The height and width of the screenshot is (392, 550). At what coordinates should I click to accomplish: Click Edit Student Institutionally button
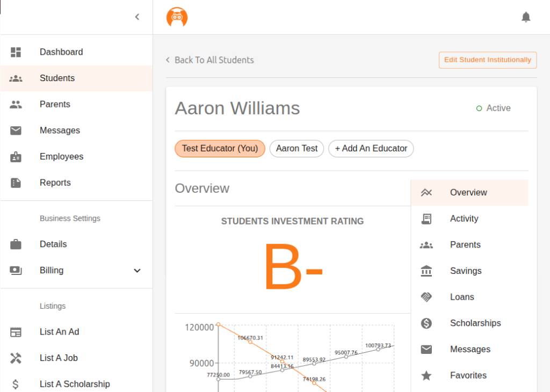click(x=487, y=60)
